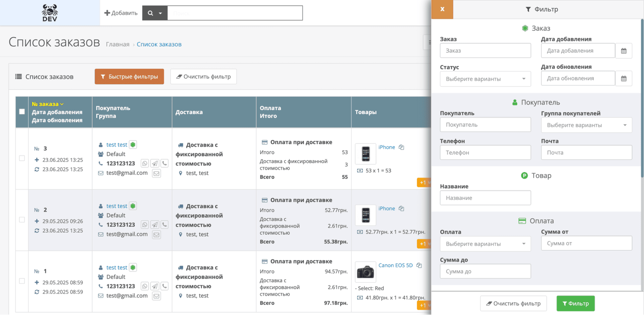
Task: Click the iPhone thumbnail in order 3
Action: (x=365, y=154)
